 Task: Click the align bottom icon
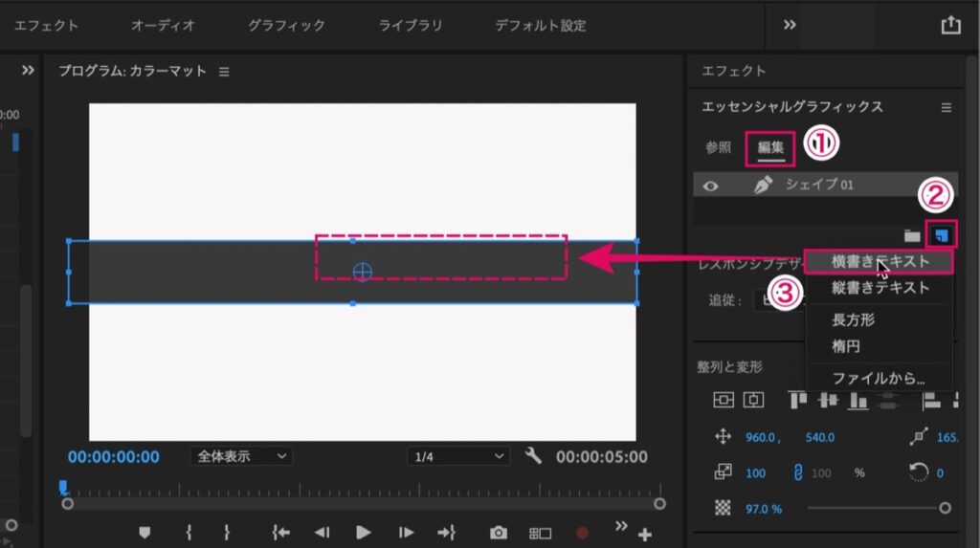pyautogui.click(x=857, y=401)
